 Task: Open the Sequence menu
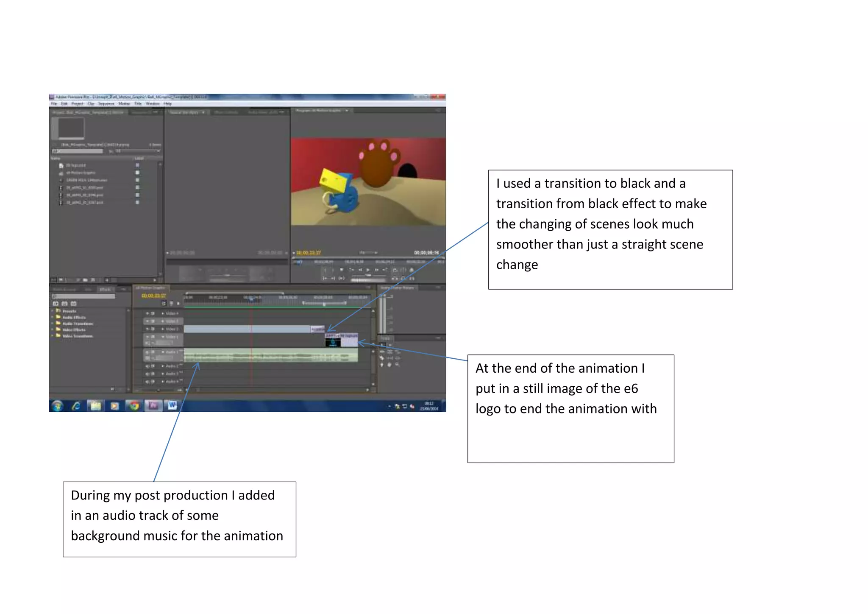tap(106, 103)
